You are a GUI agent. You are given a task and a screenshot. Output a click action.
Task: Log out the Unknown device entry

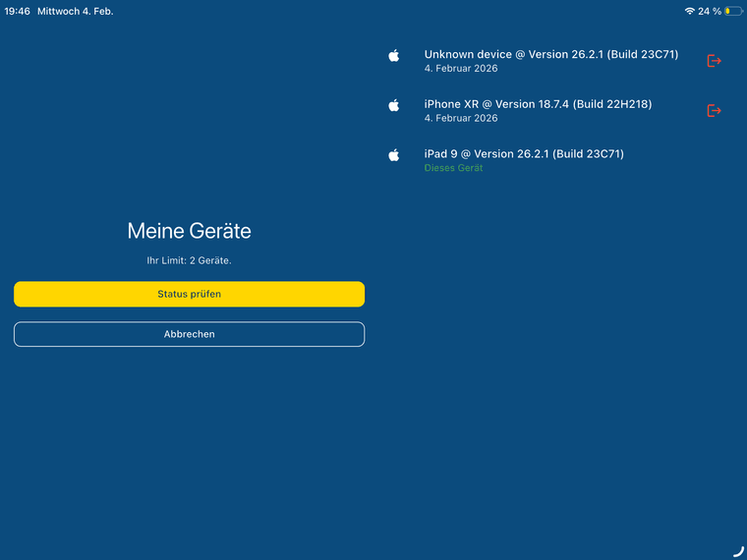[x=715, y=61]
